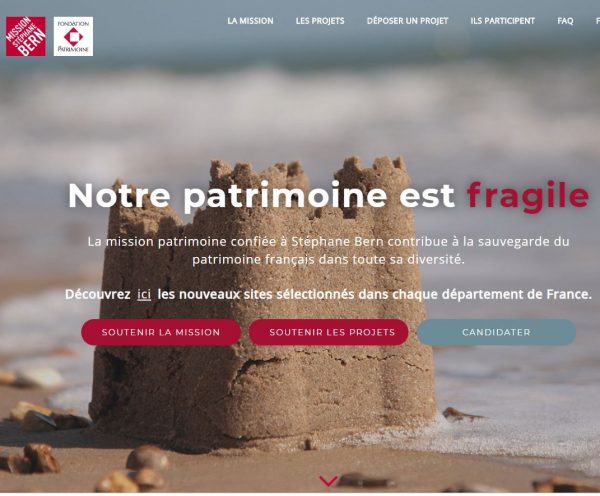Click the paragraph about Stéphane Bern's mission

coord(328,251)
